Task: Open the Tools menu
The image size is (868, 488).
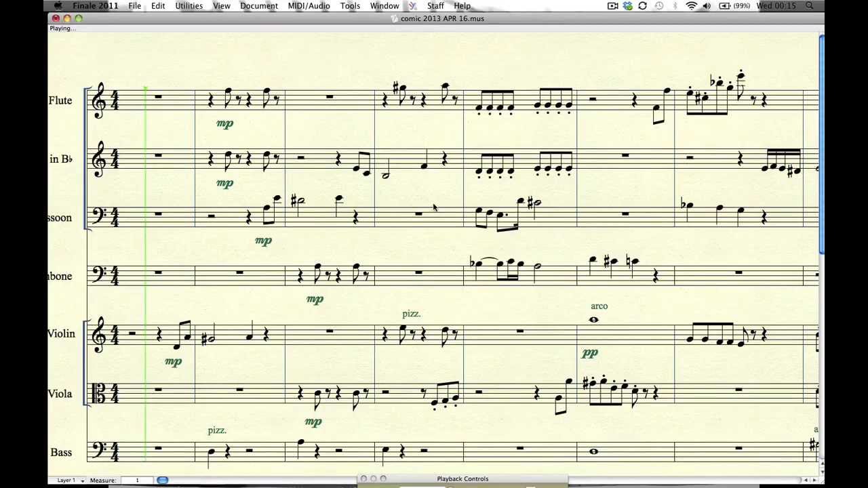Action: pyautogui.click(x=350, y=6)
